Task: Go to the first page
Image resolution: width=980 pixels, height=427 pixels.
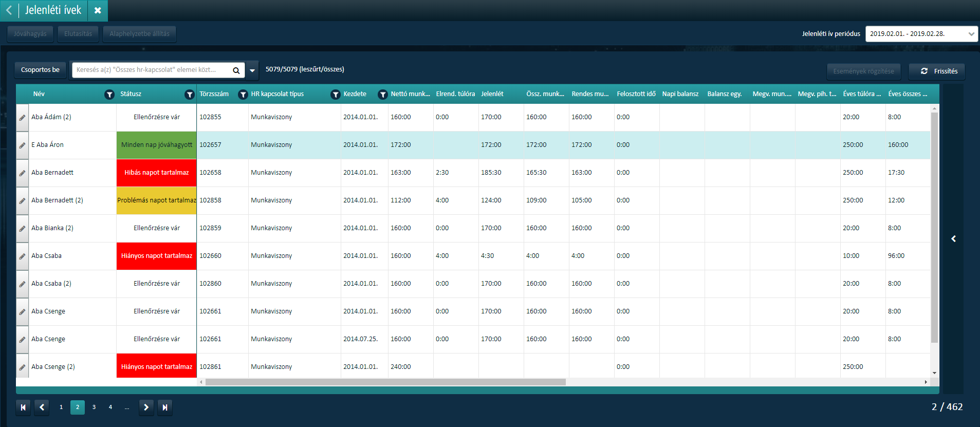Action: (23, 407)
